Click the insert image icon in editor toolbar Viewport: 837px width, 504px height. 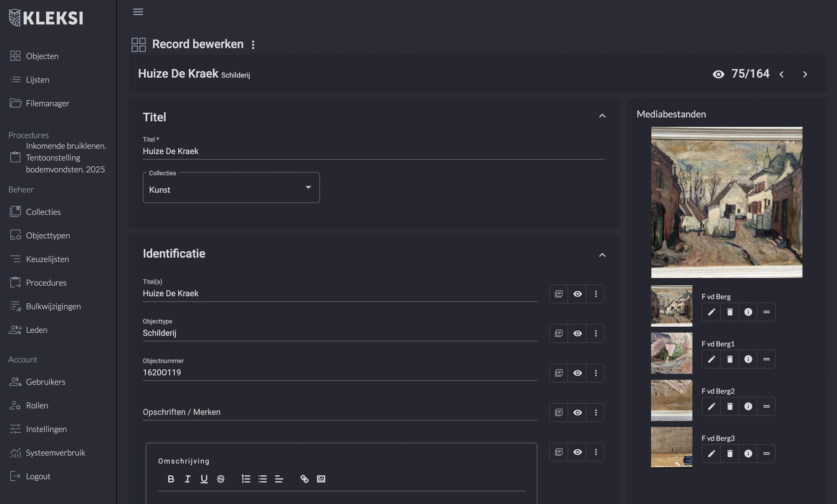(321, 479)
